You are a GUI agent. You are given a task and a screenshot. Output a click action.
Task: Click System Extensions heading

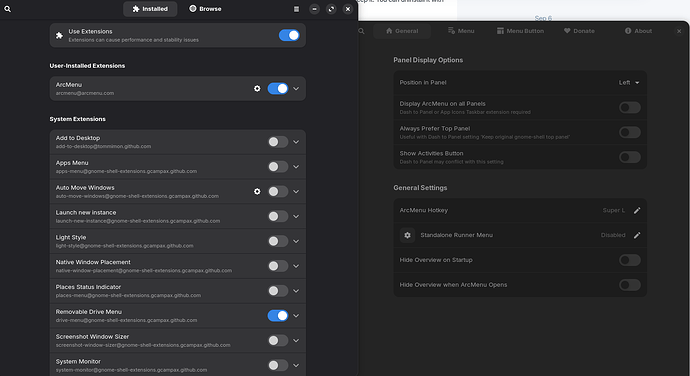point(77,119)
